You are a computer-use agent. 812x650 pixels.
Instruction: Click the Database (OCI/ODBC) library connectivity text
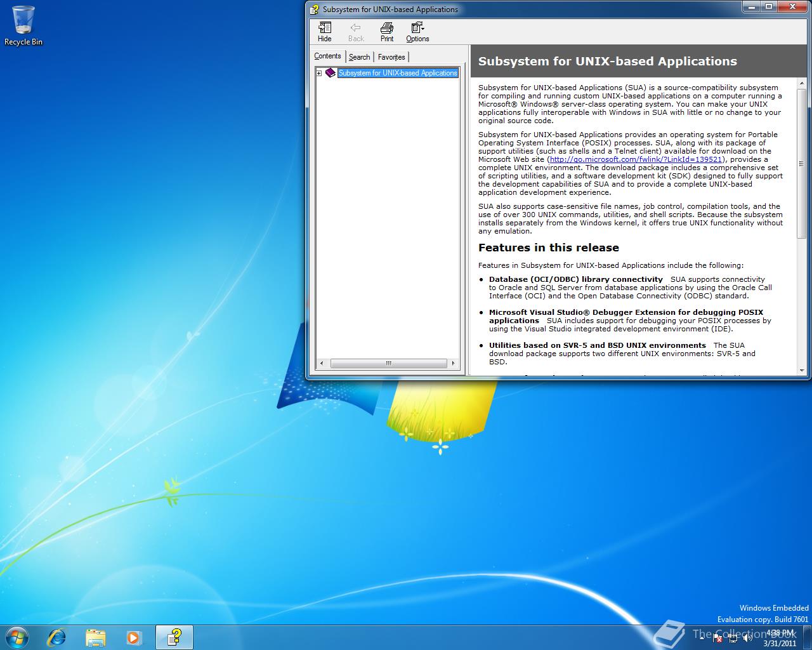575,279
